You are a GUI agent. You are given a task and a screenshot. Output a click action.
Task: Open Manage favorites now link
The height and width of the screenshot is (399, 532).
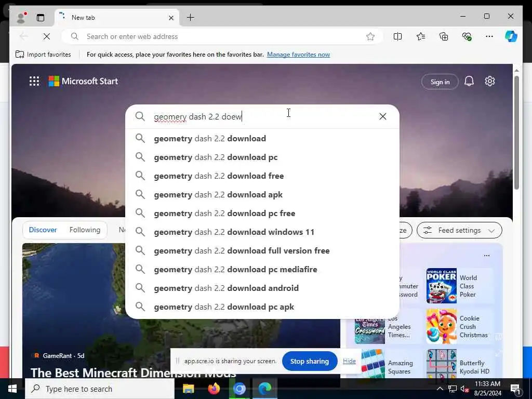coord(298,54)
